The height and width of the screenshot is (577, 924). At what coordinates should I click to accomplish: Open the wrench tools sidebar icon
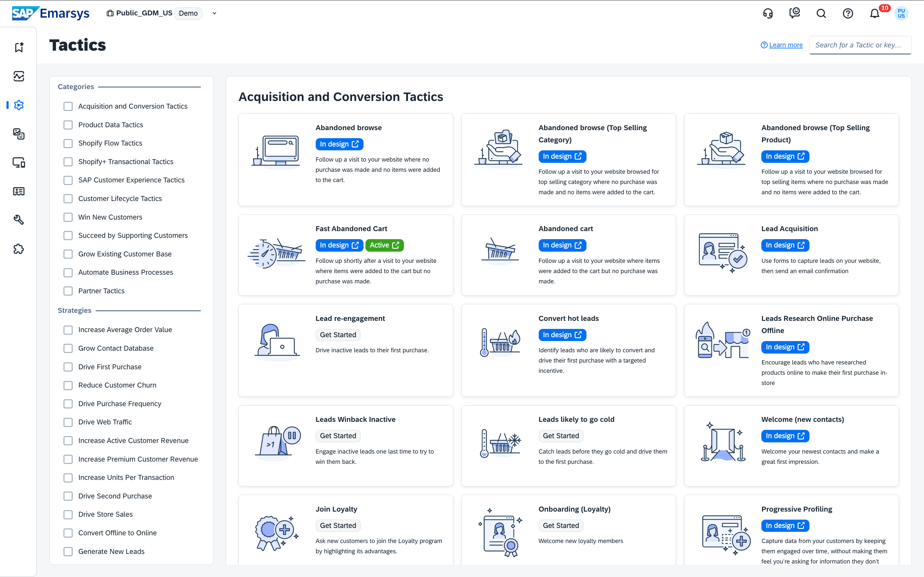pos(19,220)
